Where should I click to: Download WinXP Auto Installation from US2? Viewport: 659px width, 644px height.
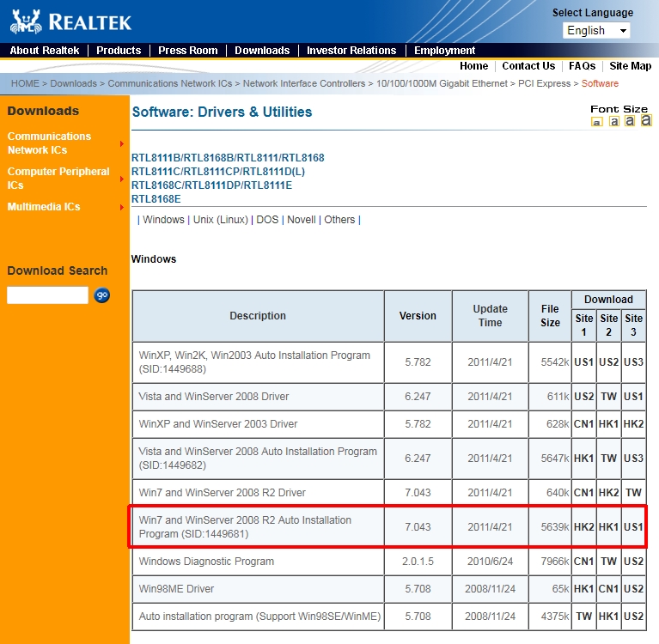coord(608,362)
